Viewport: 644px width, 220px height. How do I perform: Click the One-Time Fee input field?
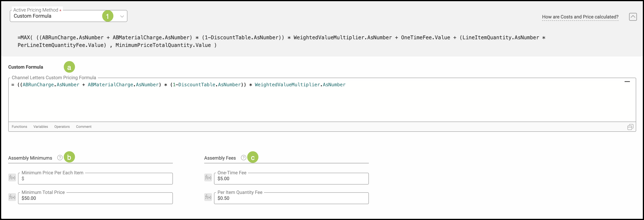[x=291, y=179]
